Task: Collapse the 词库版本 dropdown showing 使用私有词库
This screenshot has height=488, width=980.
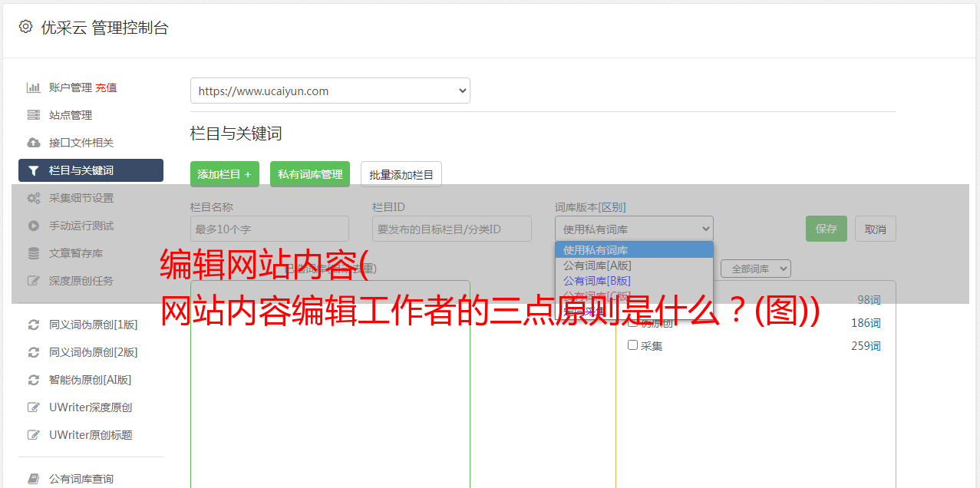Action: (x=634, y=229)
